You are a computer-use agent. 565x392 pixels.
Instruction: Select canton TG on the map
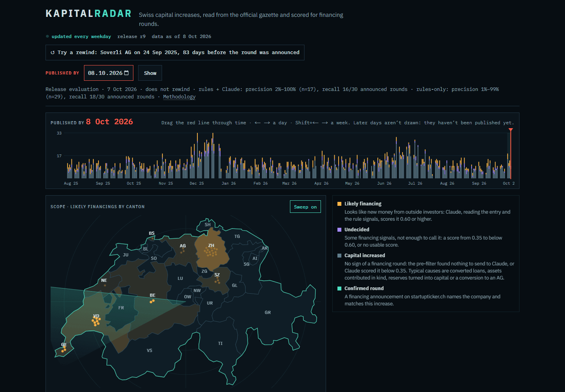237,236
